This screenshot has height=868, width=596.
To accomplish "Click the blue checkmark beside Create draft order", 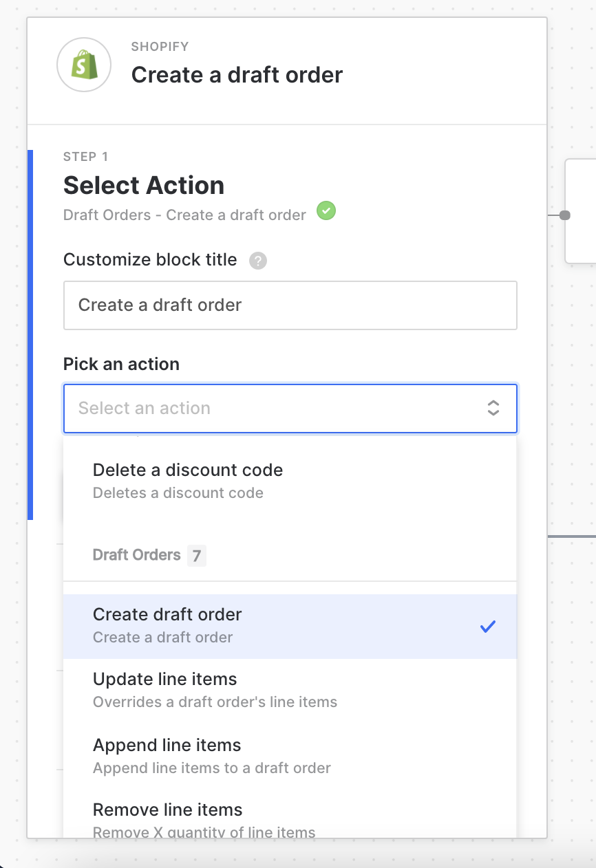I will tap(488, 626).
